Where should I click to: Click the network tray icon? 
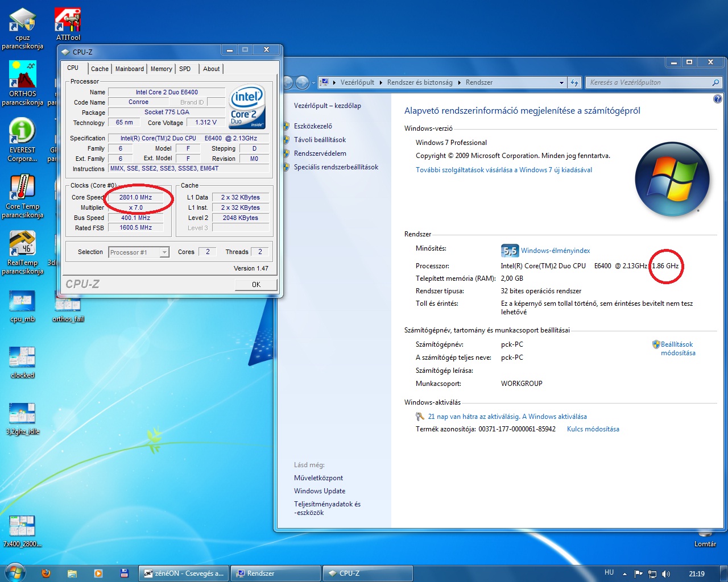click(x=652, y=574)
